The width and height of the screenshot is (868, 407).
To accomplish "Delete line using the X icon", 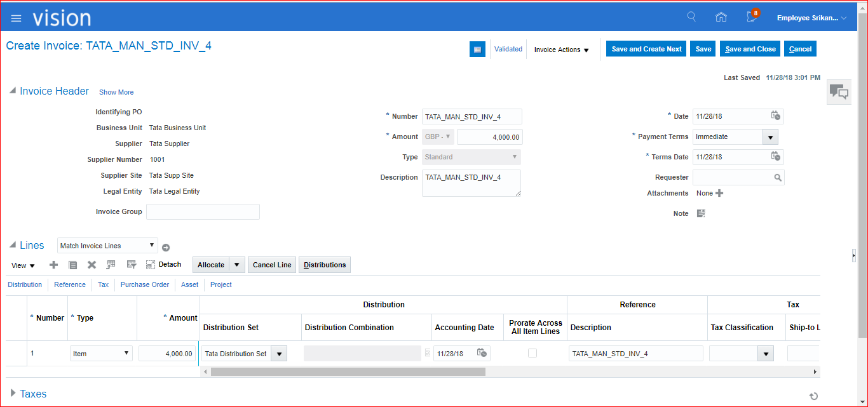I will click(92, 265).
